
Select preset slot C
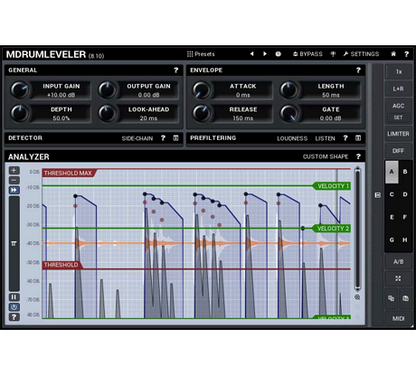392,194
